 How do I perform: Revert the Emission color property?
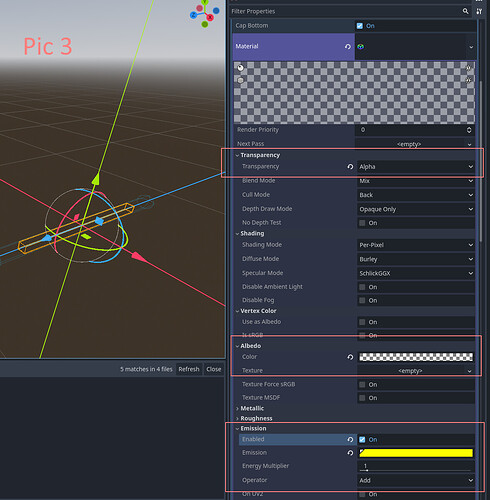(350, 453)
